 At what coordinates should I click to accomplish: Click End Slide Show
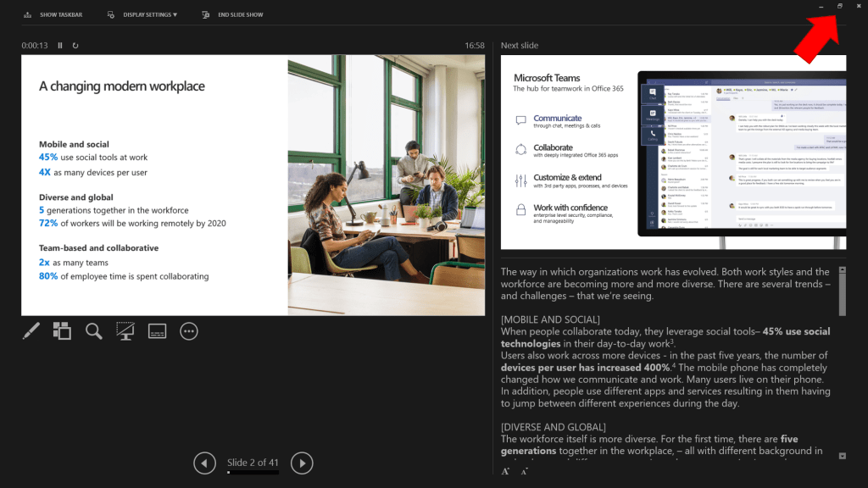pyautogui.click(x=233, y=14)
